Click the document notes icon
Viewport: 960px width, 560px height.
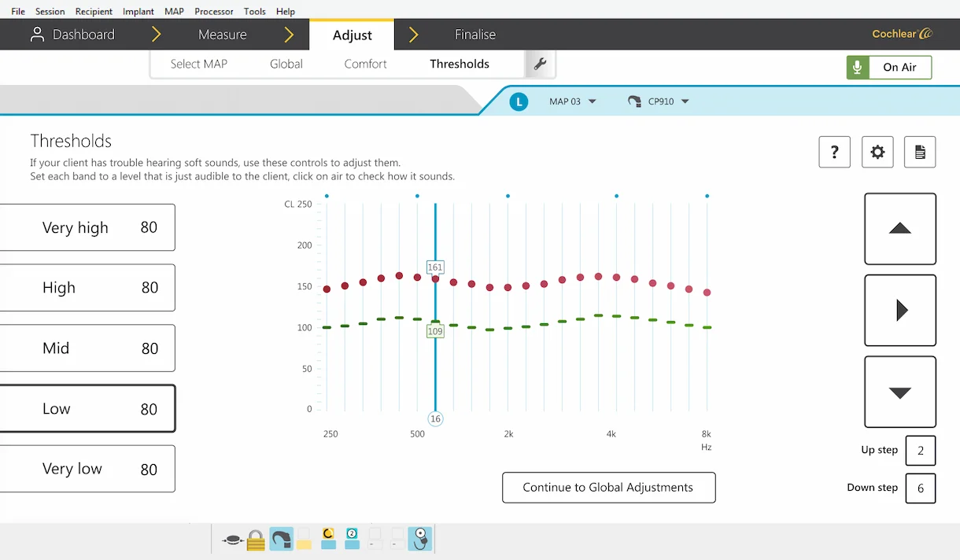pos(919,152)
